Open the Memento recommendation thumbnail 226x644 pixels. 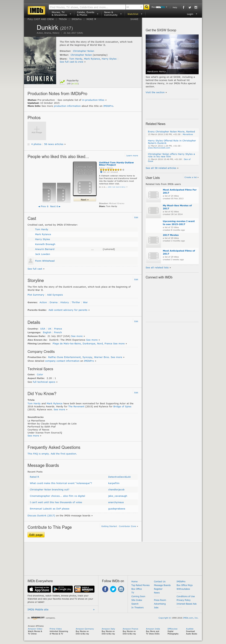(49, 193)
